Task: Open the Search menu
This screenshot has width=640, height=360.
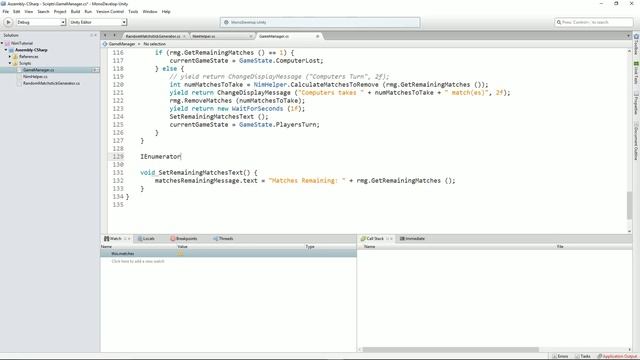Action: (x=43, y=11)
